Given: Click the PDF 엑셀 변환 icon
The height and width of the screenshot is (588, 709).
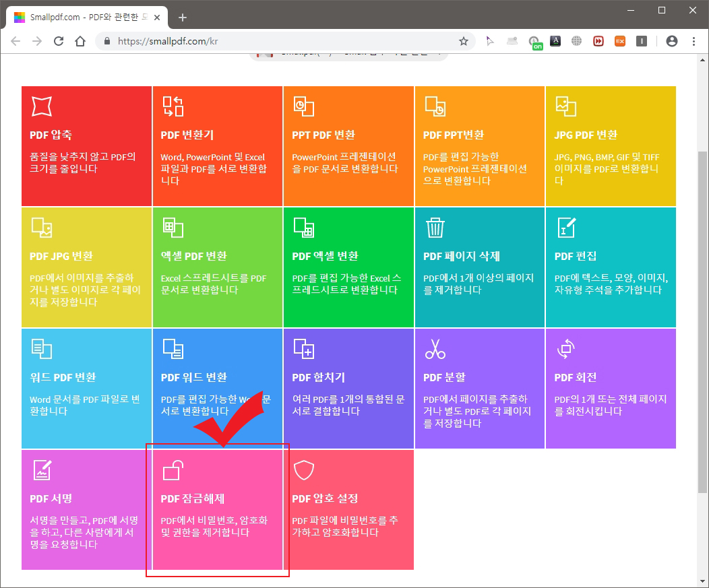Looking at the screenshot, I should coord(304,228).
